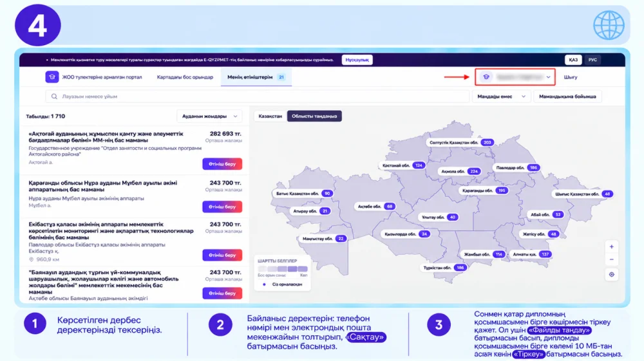The image size is (644, 361).
Task: Zoom out the map with minus button
Action: [x=612, y=260]
